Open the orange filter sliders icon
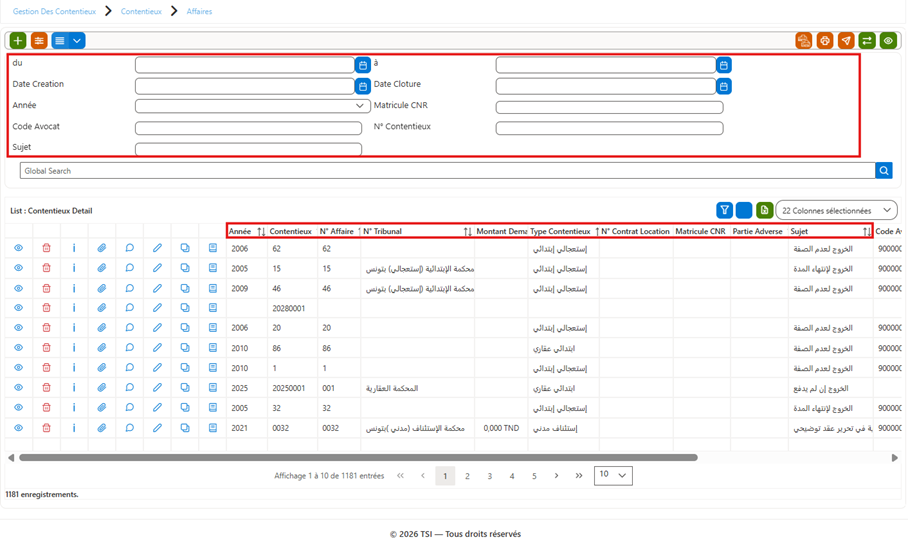 click(39, 41)
